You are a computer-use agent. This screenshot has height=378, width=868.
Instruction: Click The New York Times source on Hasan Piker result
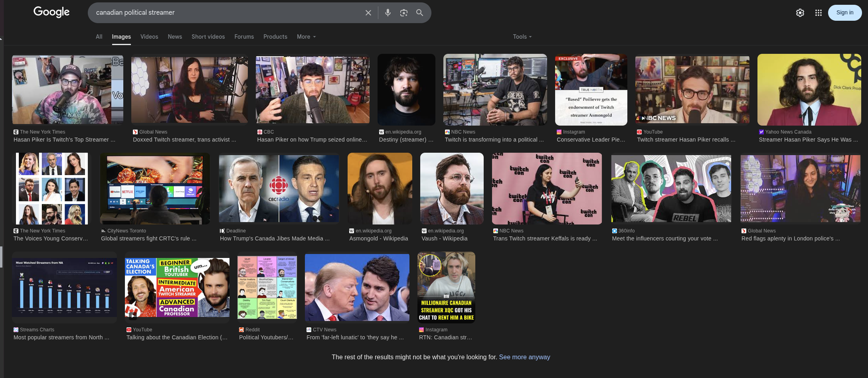click(42, 132)
